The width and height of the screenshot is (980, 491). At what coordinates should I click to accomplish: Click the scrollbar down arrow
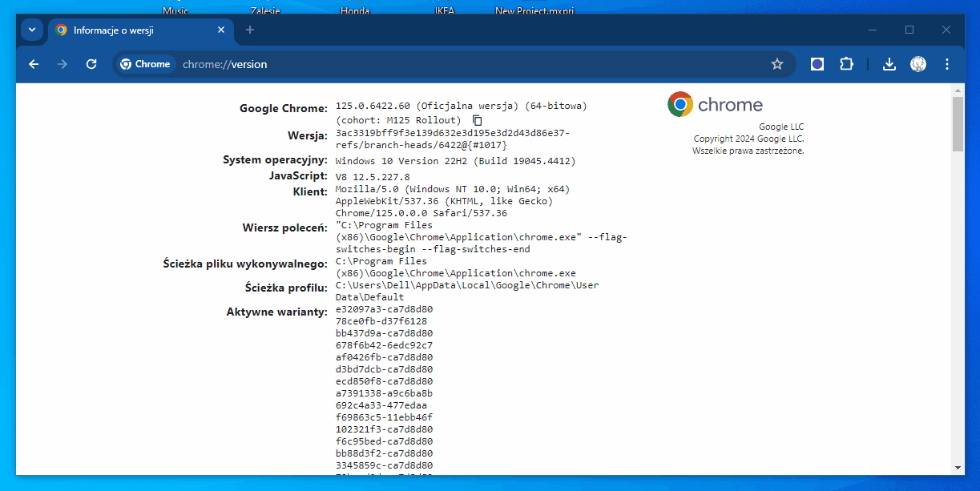958,467
